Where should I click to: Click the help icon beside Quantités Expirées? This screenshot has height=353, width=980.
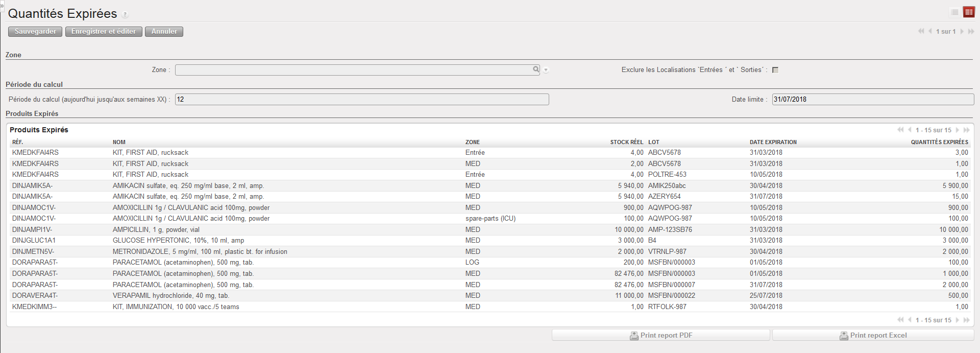[126, 15]
